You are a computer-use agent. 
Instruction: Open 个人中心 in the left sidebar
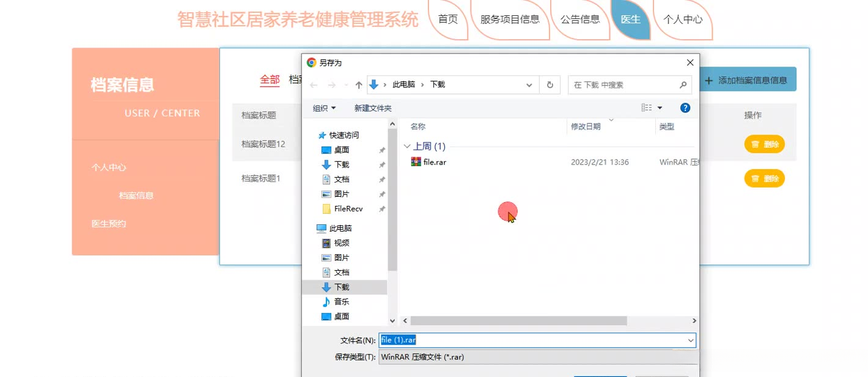(109, 167)
